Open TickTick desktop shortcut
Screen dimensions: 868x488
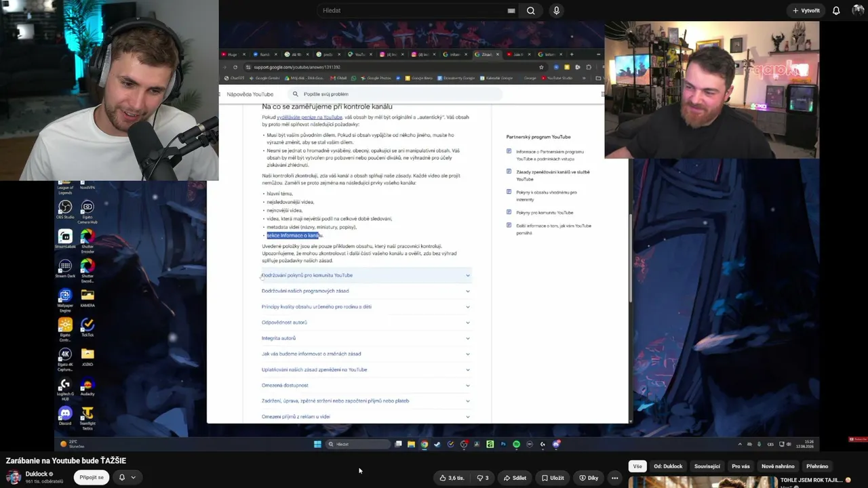pos(87,327)
